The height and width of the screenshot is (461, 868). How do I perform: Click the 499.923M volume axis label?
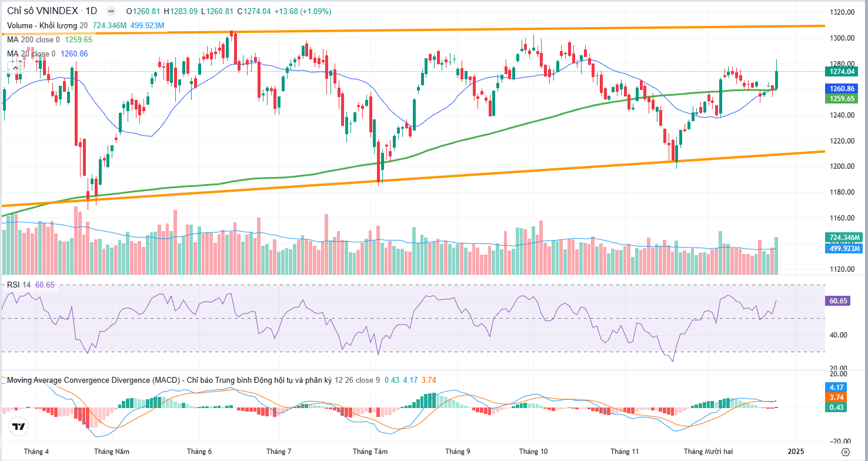[843, 249]
